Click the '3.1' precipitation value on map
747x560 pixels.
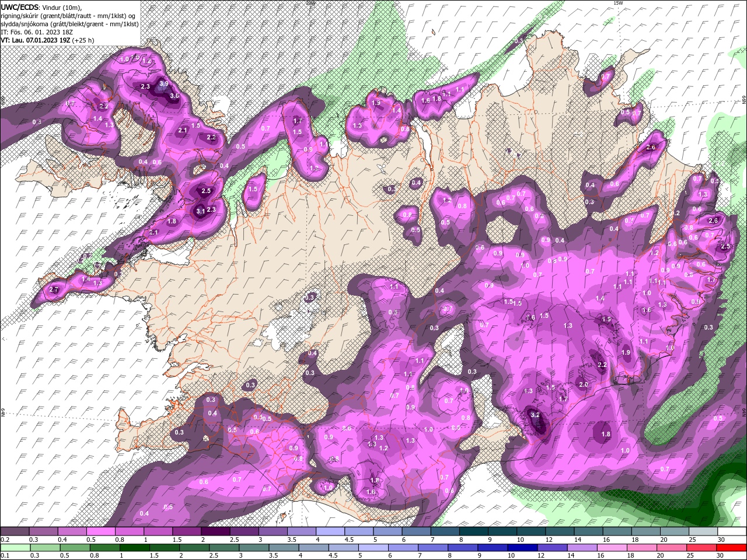pos(201,211)
